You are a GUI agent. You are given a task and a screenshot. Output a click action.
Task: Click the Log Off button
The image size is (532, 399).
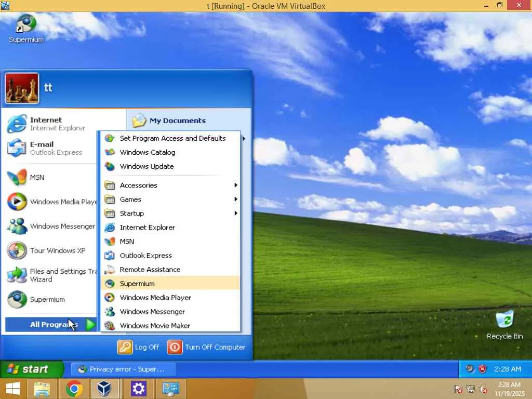pos(138,347)
